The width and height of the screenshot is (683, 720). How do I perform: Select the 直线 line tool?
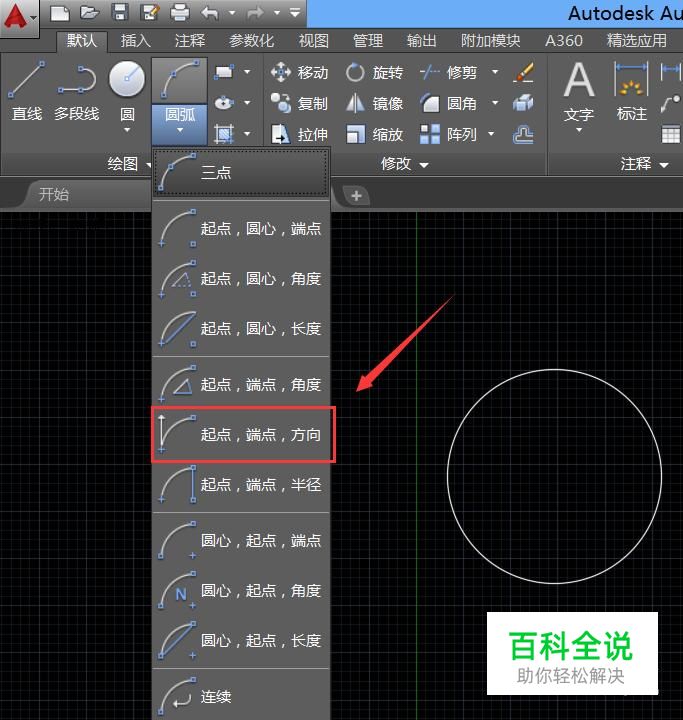click(x=27, y=92)
